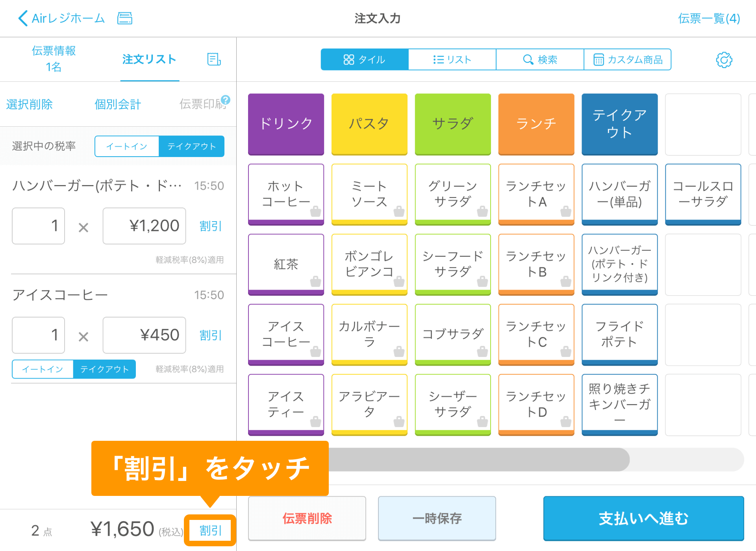Add ランチセットB to order
The width and height of the screenshot is (756, 551).
pyautogui.click(x=536, y=264)
